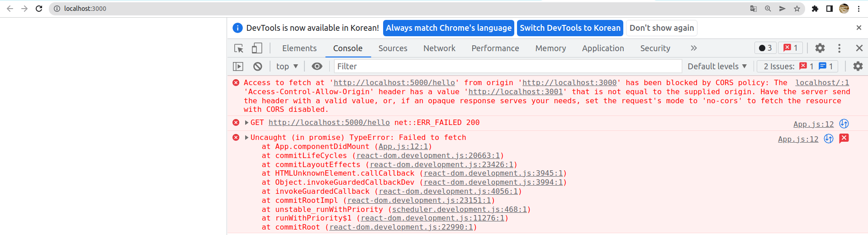This screenshot has height=235, width=868.
Task: Click the 3 messages counter badge
Action: click(765, 48)
